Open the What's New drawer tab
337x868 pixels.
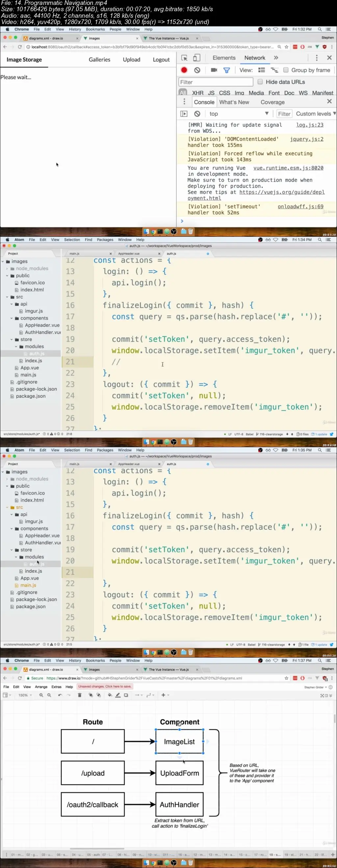pos(234,102)
